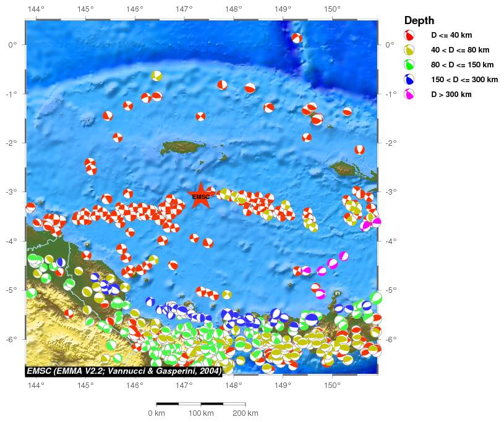Click the "200 km" scale bar label
Screen dimensions: 504x422
coord(246,413)
